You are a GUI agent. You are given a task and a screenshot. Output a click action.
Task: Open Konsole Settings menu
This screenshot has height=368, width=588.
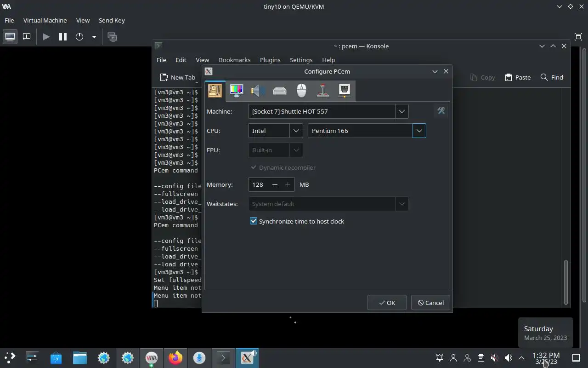(301, 60)
